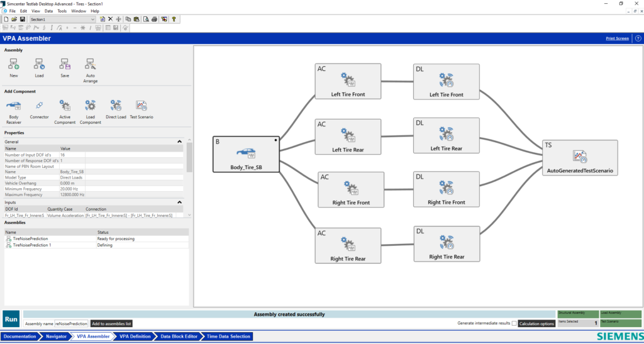The height and width of the screenshot is (344, 644).
Task: Click the Structural Assembly status indicator
Action: coord(578,314)
